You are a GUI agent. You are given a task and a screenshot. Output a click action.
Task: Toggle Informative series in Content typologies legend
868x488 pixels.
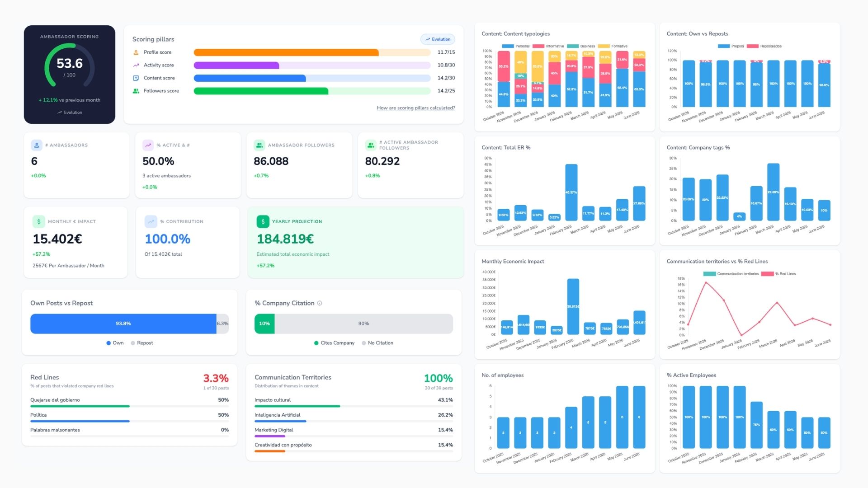548,46
